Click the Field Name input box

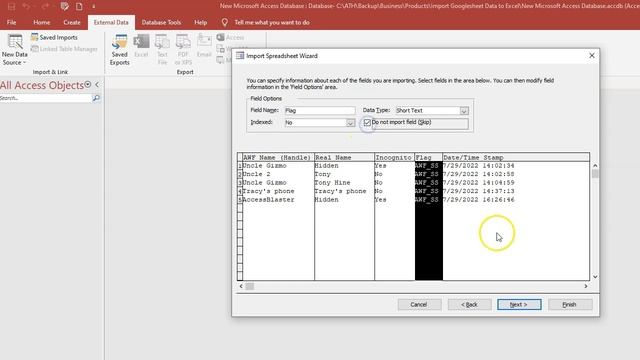point(320,111)
